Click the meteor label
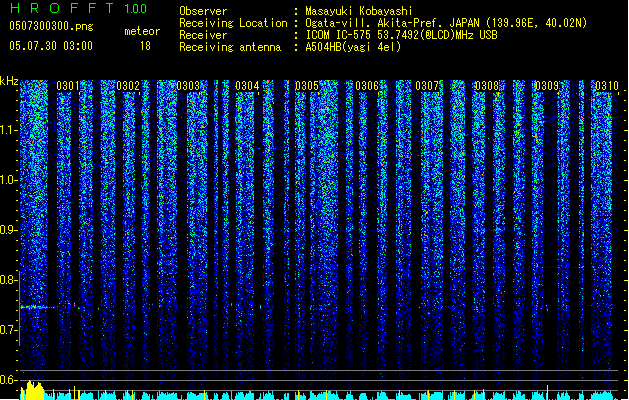The image size is (629, 400). pyautogui.click(x=142, y=31)
